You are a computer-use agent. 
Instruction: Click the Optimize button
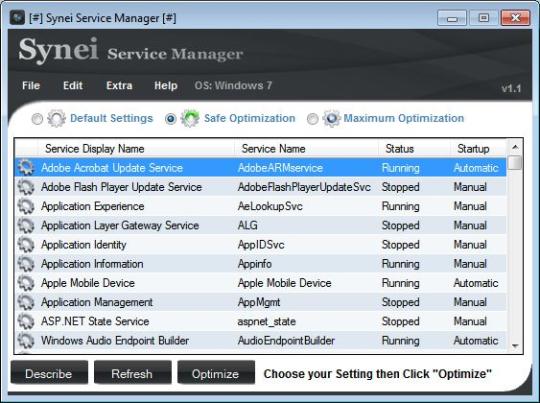pos(216,373)
